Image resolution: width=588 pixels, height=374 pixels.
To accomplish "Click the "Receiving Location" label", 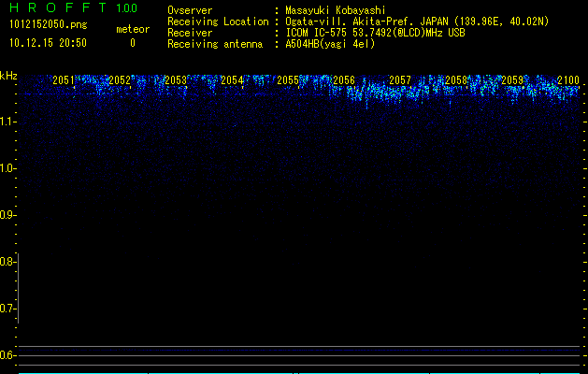I will 218,22.
